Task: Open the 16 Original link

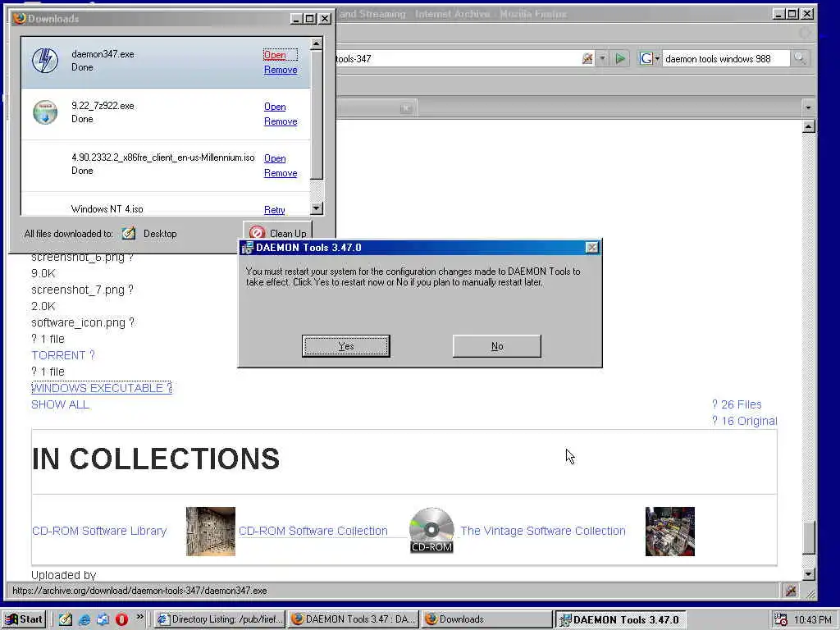Action: point(744,421)
